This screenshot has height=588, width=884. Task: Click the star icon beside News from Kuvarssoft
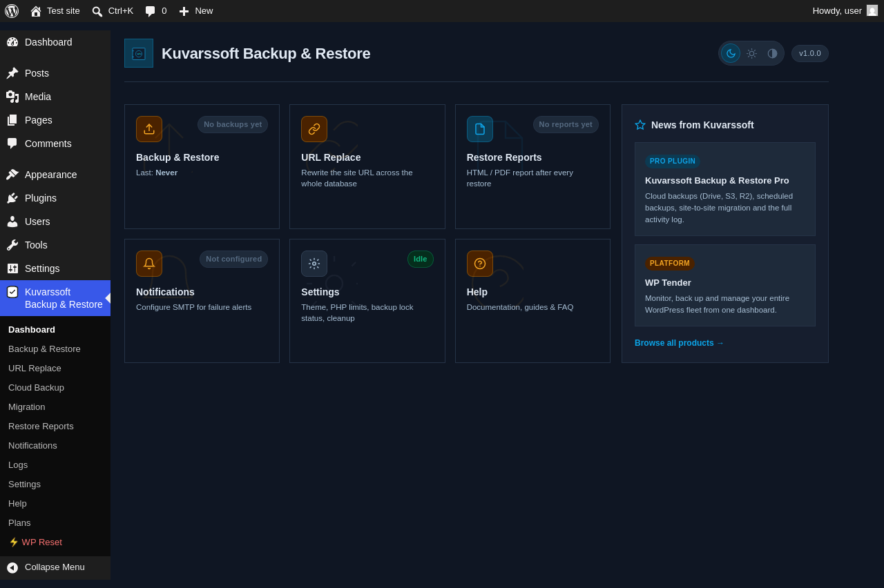click(640, 125)
